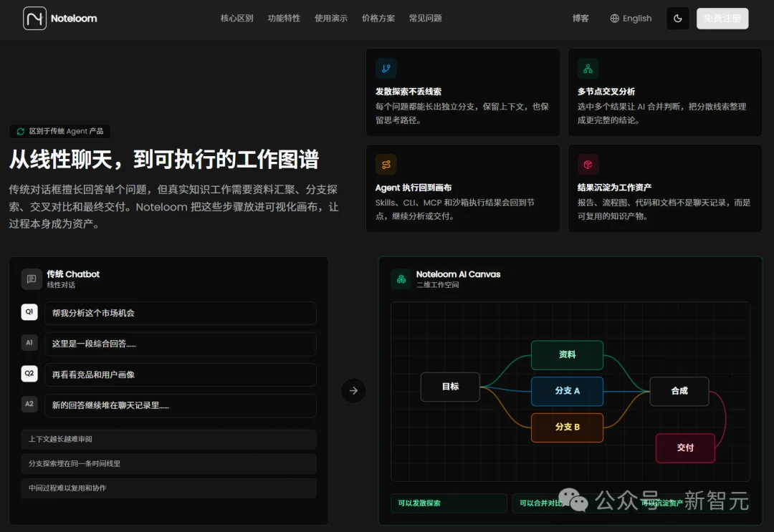Click the 免费注册 signup button

click(722, 18)
